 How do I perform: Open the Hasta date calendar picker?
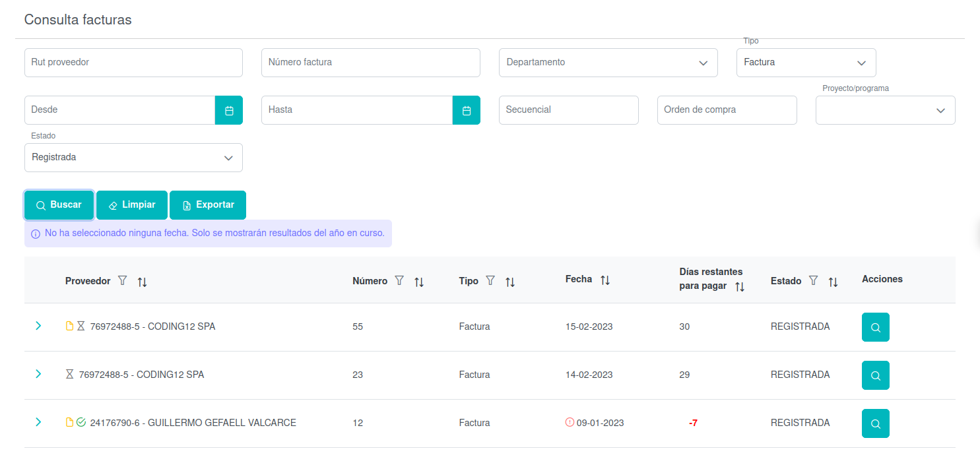466,110
